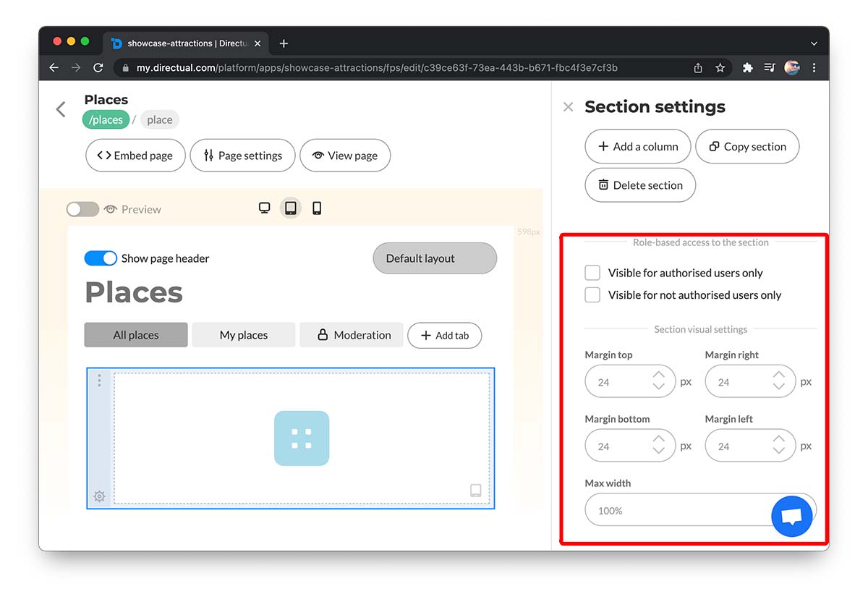The width and height of the screenshot is (868, 602).
Task: Disable the Show page header toggle
Action: (101, 258)
